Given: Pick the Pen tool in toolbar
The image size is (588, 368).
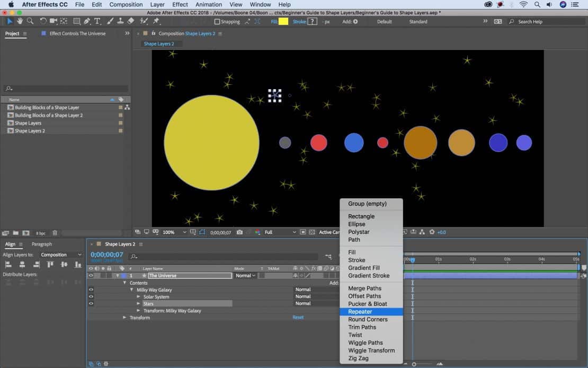Looking at the screenshot, I should click(87, 21).
